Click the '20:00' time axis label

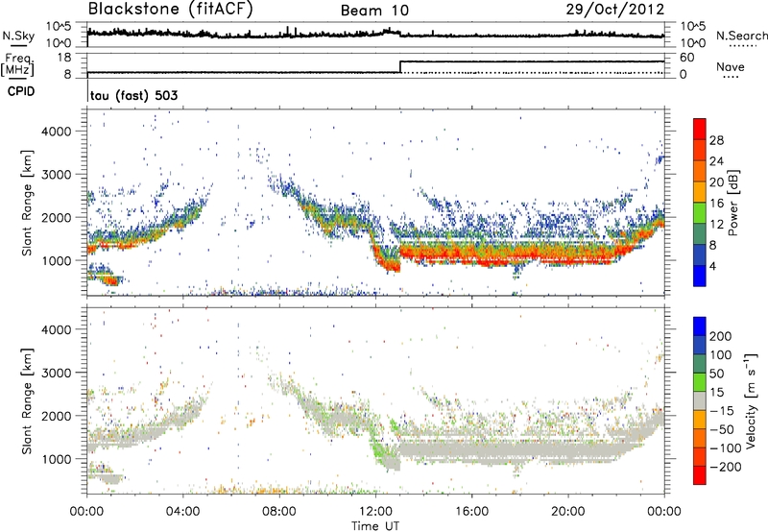tap(567, 512)
